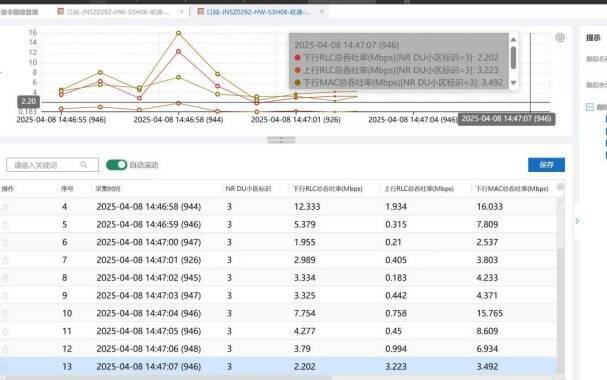Toggle the 自动滚动 auto-scroll switch
The height and width of the screenshot is (380, 607).
117,165
